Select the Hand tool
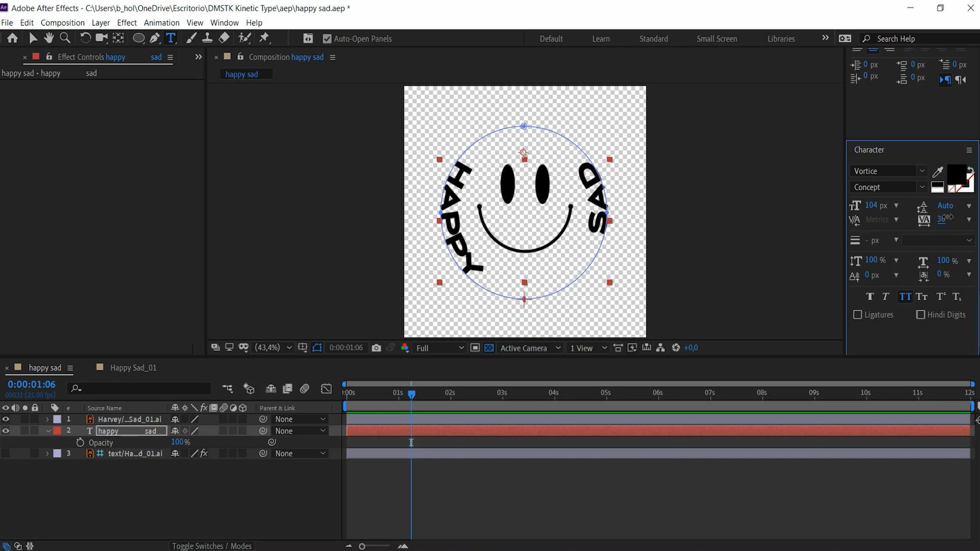Image resolution: width=980 pixels, height=551 pixels. pos(48,38)
